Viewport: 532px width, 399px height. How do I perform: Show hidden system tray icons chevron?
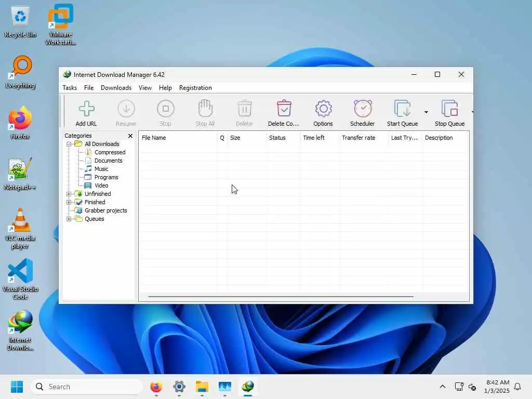443,387
